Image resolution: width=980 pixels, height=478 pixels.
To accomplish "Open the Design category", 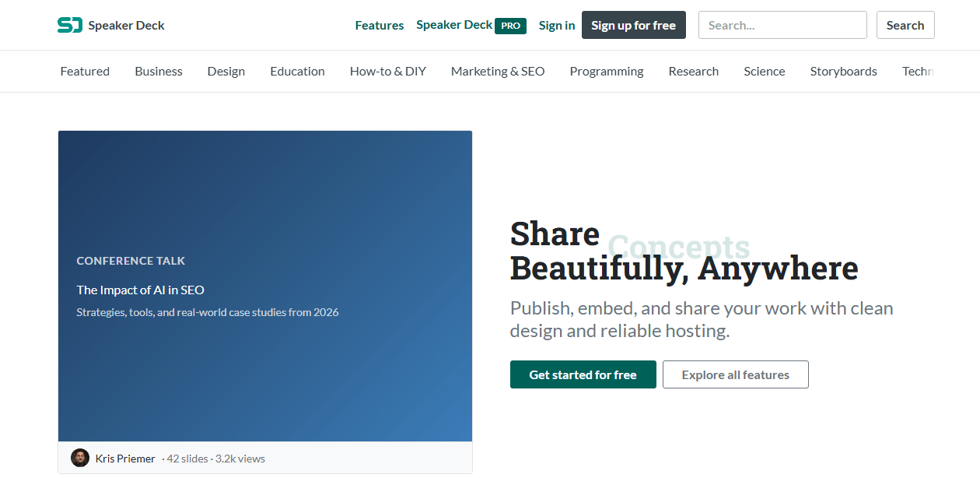I will click(226, 71).
